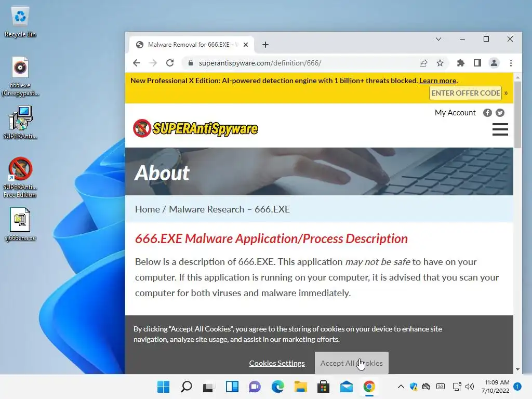Viewport: 532px width, 399px height.
Task: Open Widgets from taskbar
Action: (232, 387)
